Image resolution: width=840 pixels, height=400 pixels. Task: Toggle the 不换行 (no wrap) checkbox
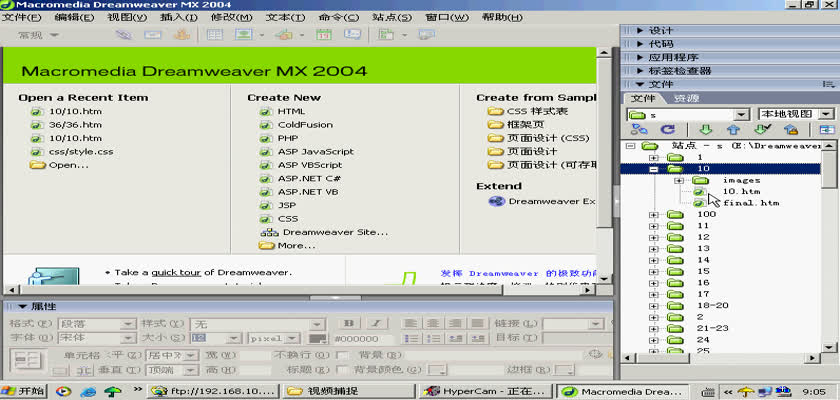coord(341,355)
